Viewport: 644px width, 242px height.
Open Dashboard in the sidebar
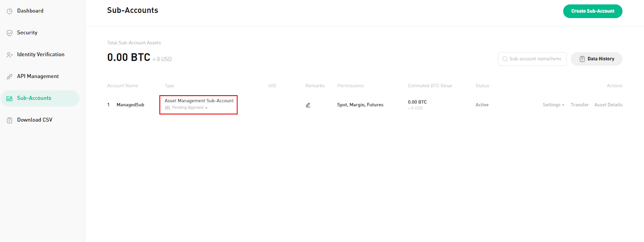tap(30, 11)
